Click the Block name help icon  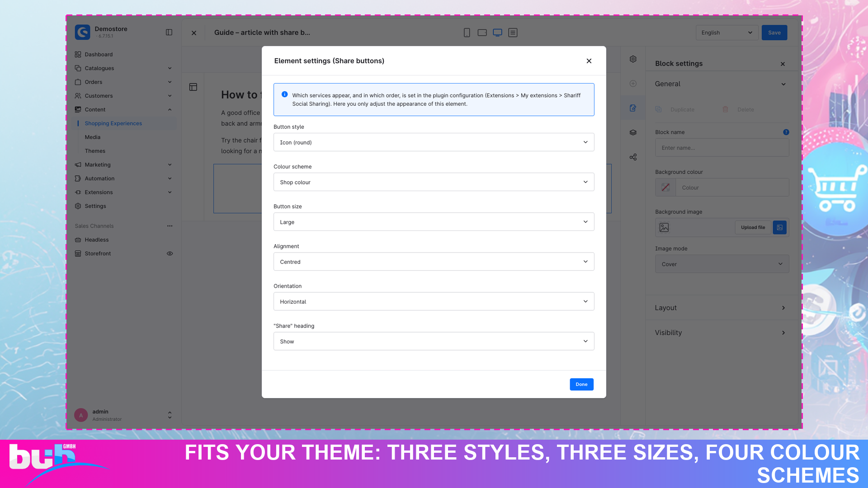point(786,132)
